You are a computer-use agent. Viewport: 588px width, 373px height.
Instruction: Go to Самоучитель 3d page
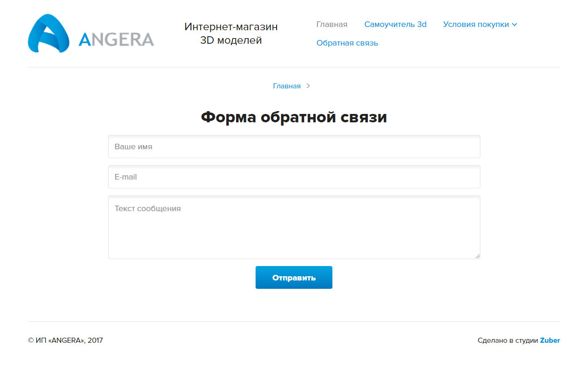tap(395, 25)
